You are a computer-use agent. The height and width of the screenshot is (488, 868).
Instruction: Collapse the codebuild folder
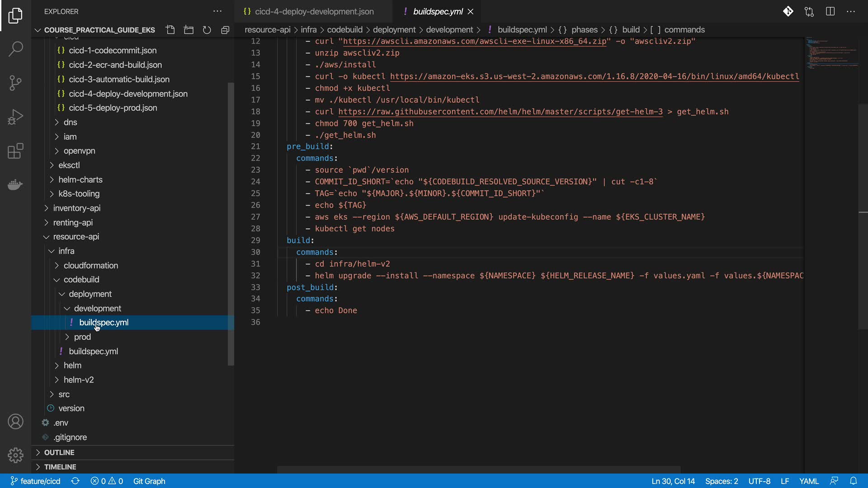[81, 279]
